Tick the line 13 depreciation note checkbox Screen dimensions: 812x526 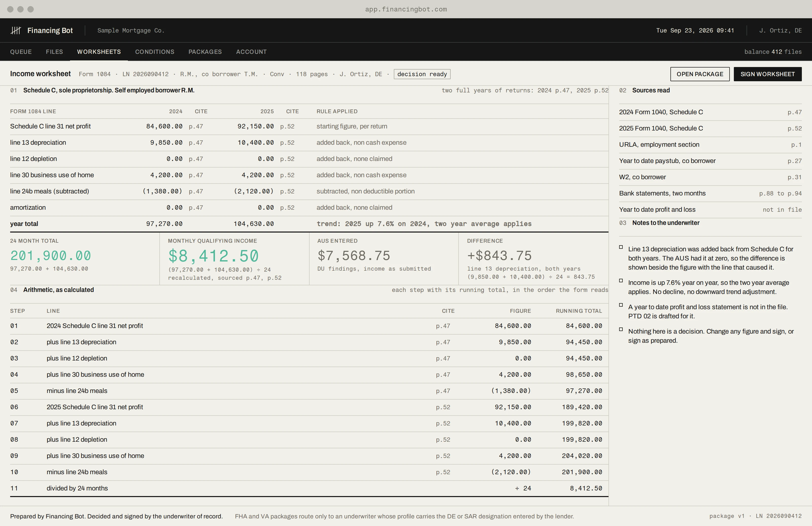click(621, 247)
